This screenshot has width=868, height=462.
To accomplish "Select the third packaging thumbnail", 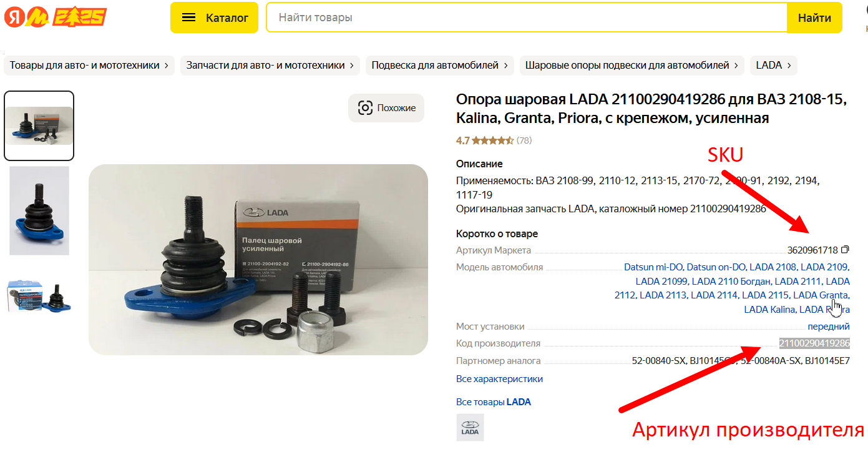I will point(39,296).
